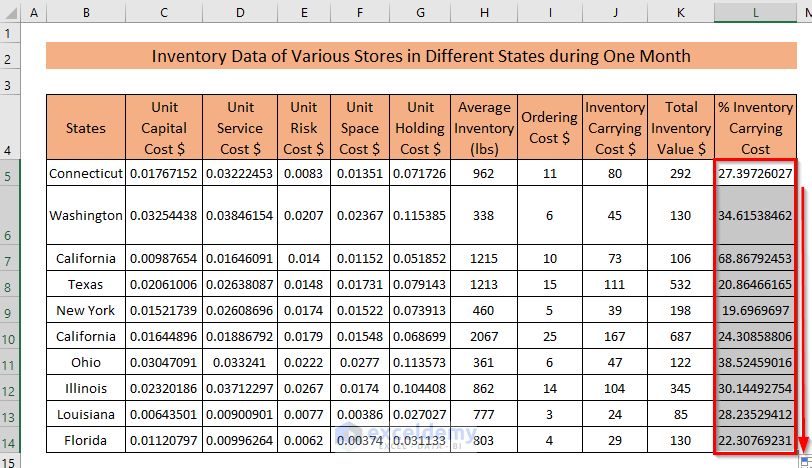Click the Unit Holding Cost $ header
The height and width of the screenshot is (468, 812).
pyautogui.click(x=420, y=127)
